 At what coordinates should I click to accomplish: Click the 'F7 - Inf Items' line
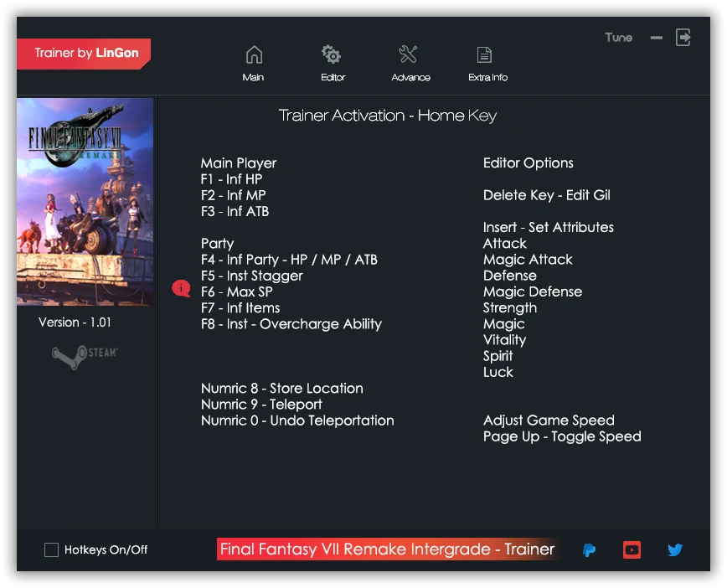click(240, 308)
